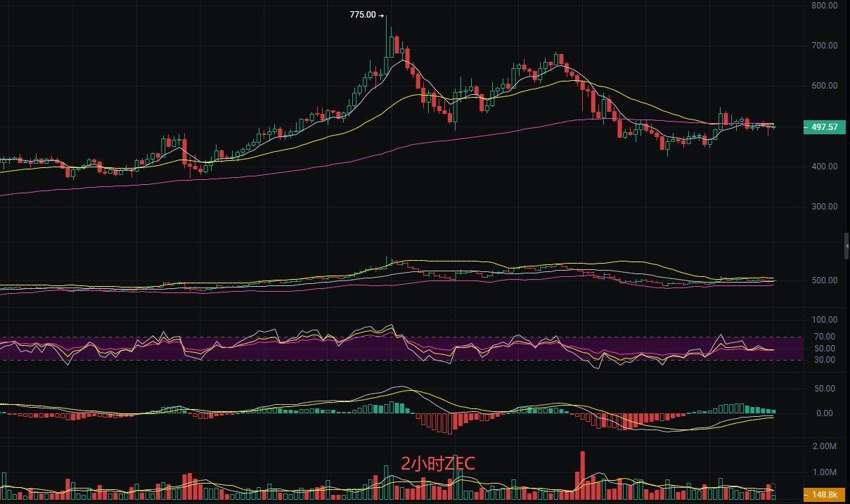This screenshot has height=504, width=850.
Task: Click the deepest red MACD histogram bar
Action: click(449, 423)
